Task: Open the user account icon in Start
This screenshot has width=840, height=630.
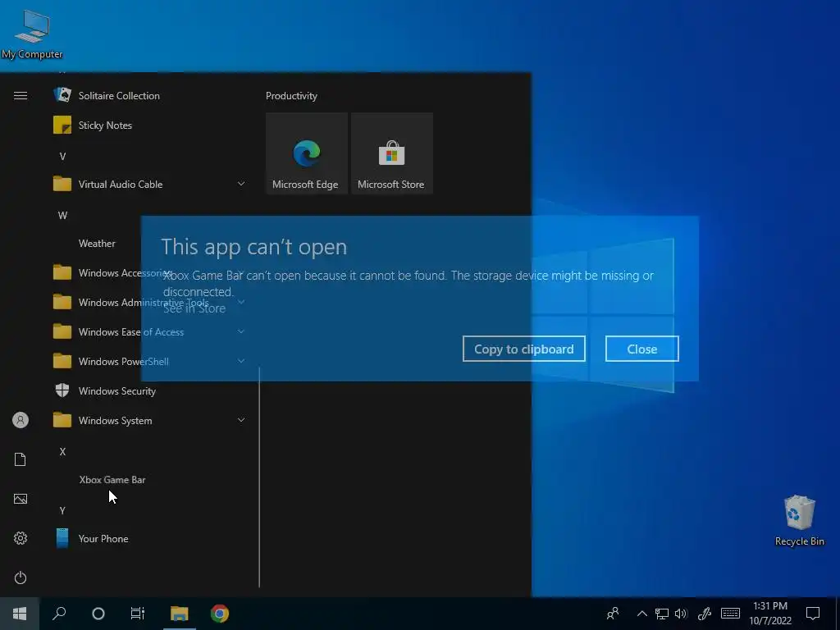Action: tap(21, 420)
